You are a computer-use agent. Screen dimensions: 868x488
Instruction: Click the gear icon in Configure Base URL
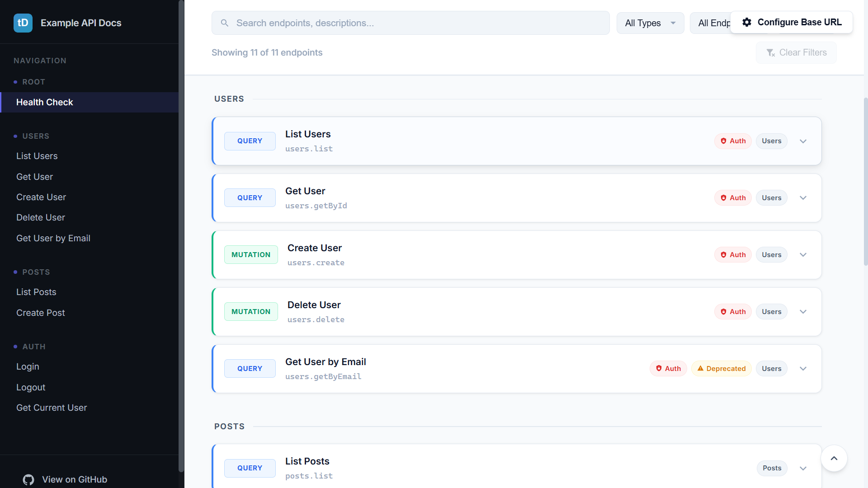pyautogui.click(x=747, y=22)
